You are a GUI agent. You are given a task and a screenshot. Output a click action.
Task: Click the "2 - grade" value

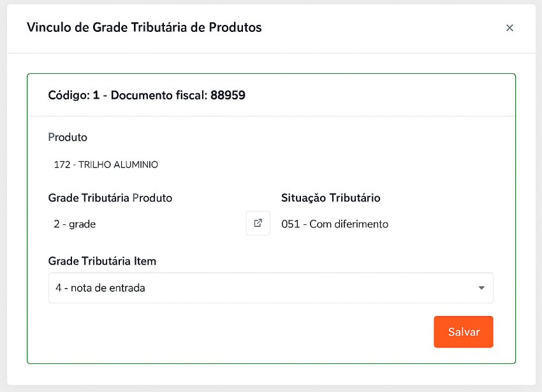[x=75, y=224]
